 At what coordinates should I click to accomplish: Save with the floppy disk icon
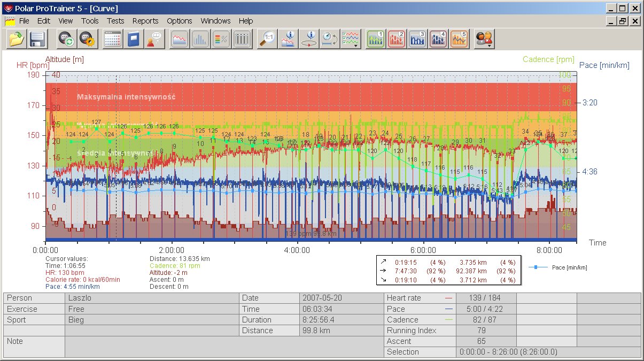pos(38,39)
